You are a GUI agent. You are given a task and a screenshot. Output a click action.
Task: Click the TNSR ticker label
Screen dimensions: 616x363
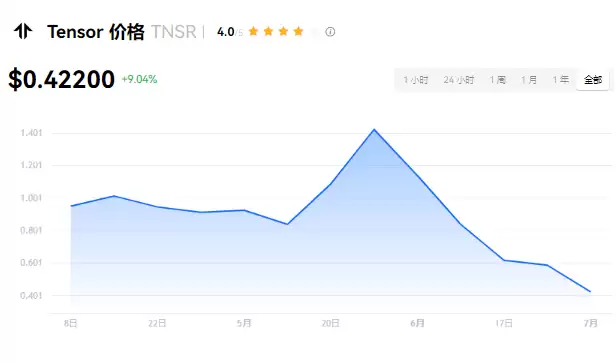coord(174,32)
